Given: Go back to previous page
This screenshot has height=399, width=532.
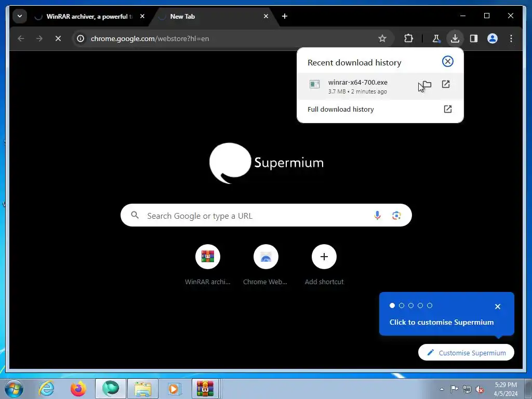Looking at the screenshot, I should 21,38.
